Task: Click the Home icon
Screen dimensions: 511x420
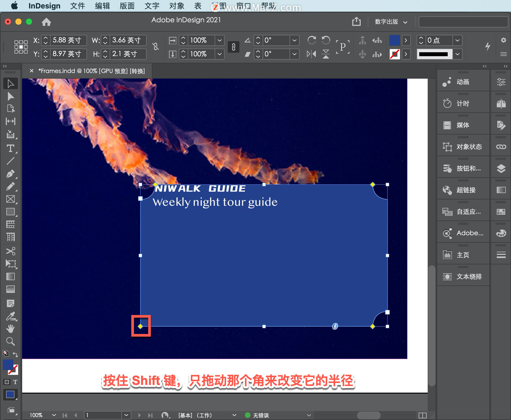Action: point(46,22)
